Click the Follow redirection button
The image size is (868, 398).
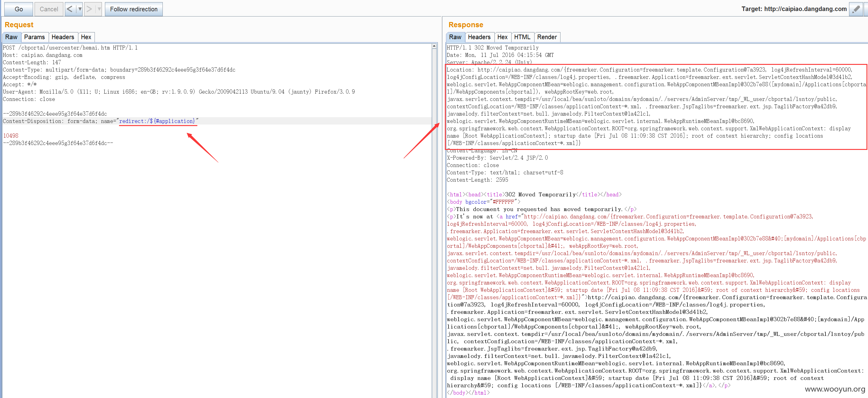click(x=133, y=9)
